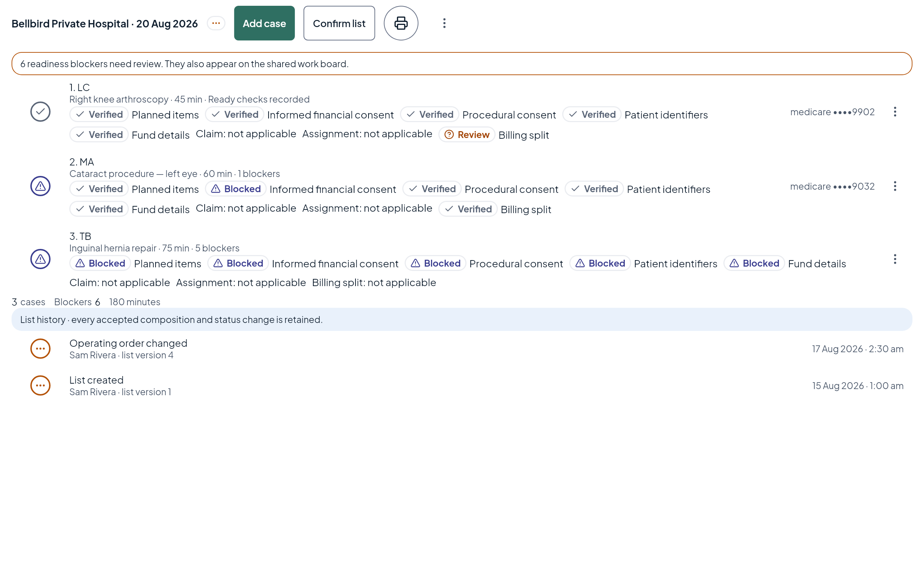Click MA's Verified Patient identifiers badge
The image size is (924, 578).
coord(594,189)
